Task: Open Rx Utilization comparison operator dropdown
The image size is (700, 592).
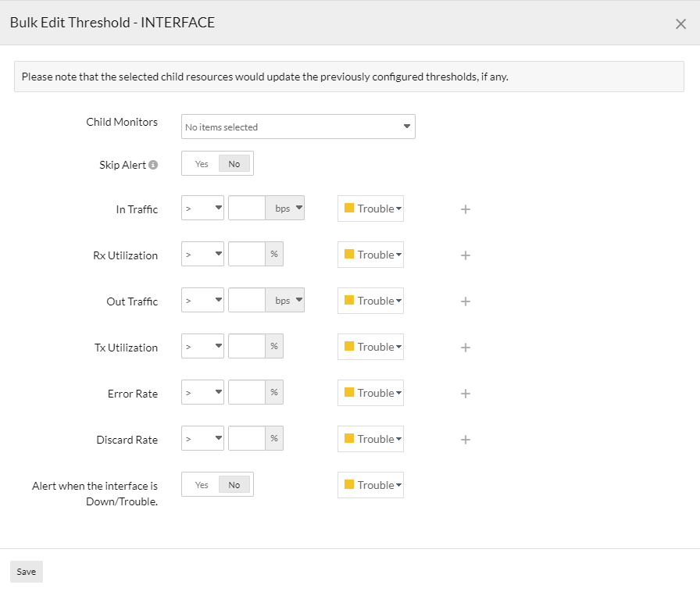Action: point(202,254)
